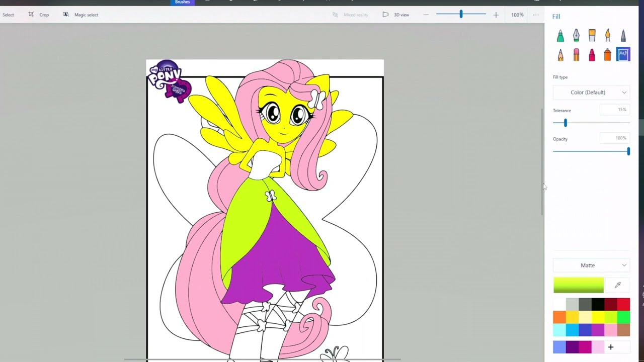This screenshot has height=362, width=644.
Task: Choose the light grey color swatch
Action: [572, 304]
